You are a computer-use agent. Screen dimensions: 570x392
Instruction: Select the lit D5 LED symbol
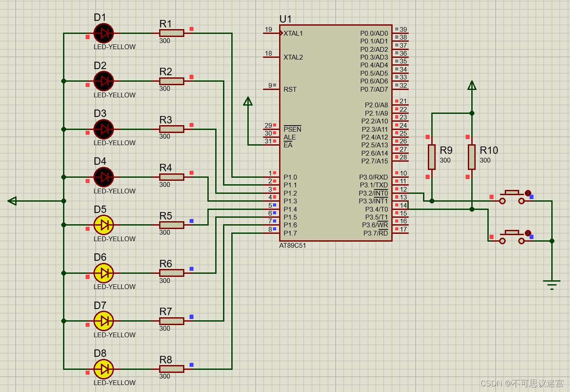click(x=104, y=225)
